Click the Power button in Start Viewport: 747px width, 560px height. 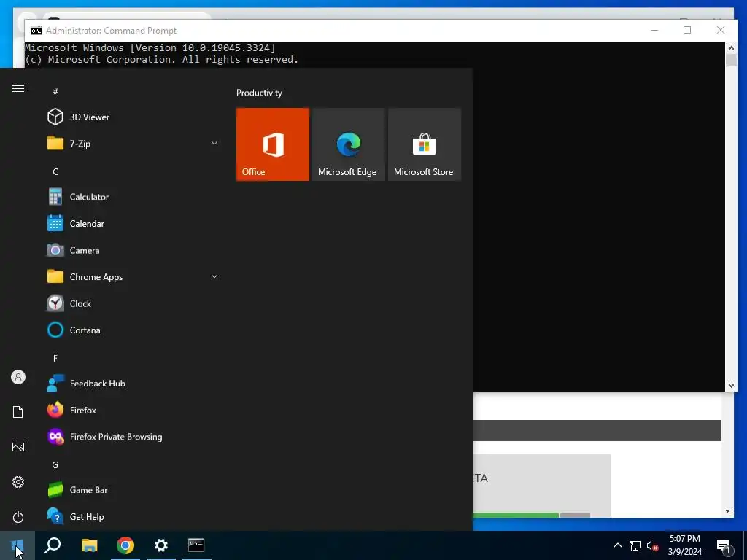point(18,517)
